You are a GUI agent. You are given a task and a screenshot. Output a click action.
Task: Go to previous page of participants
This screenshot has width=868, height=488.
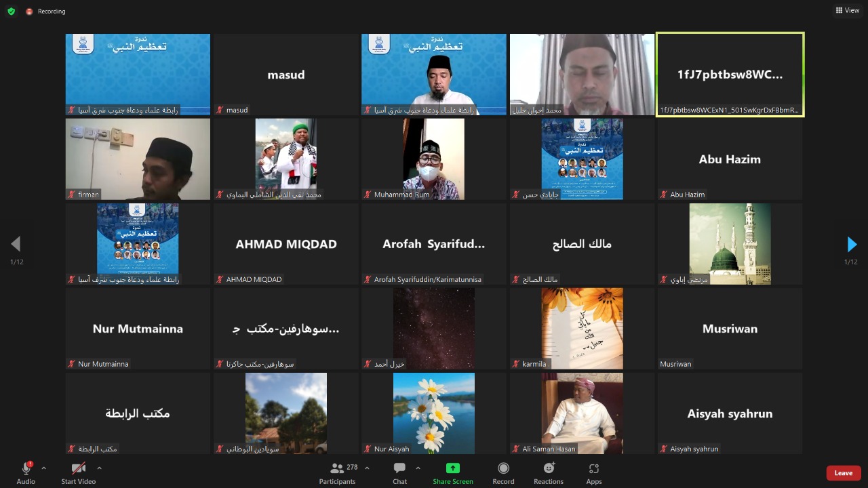[x=16, y=245]
